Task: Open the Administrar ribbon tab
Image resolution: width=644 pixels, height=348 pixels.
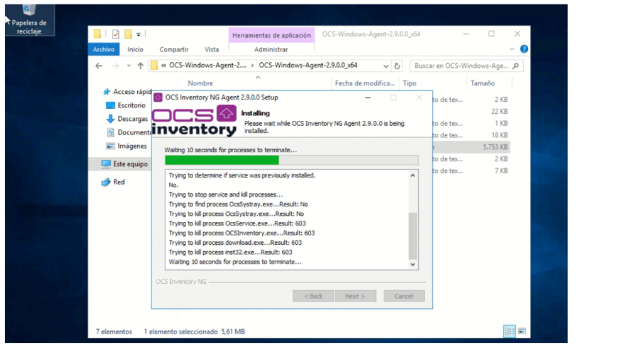Action: [271, 49]
